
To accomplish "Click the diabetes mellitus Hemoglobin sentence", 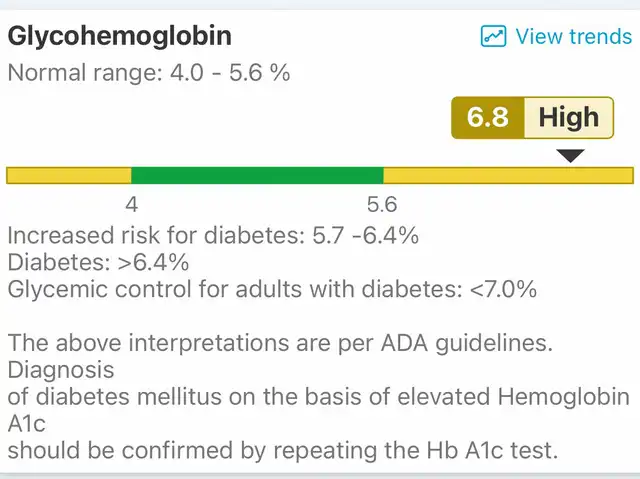I will 318,397.
